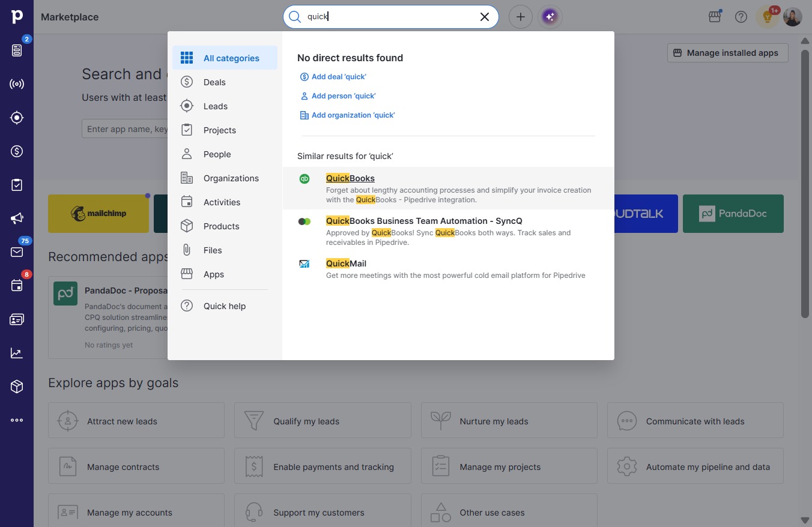Open the Deals dollar sidebar icon
Image resolution: width=812 pixels, height=527 pixels.
[x=17, y=151]
